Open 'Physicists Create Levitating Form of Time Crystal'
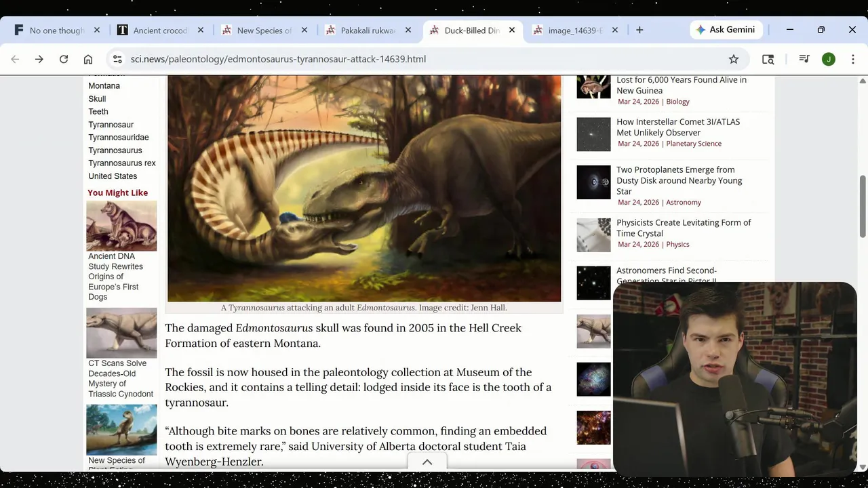 coord(684,228)
